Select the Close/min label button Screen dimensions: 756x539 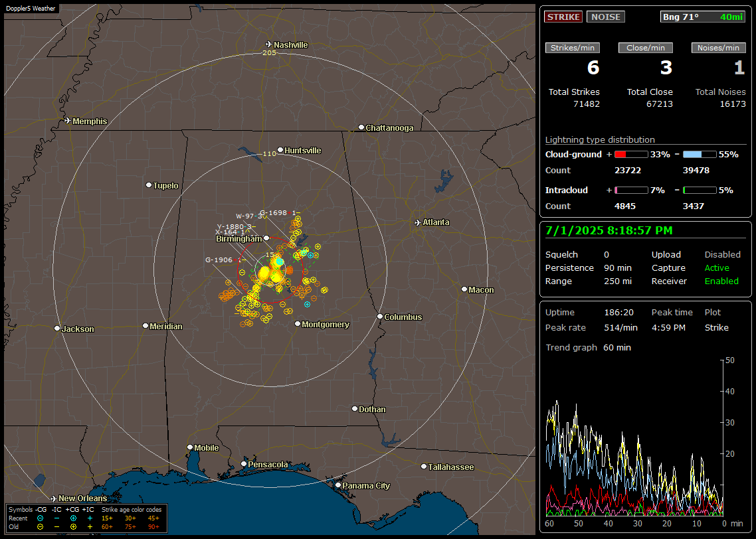tap(646, 48)
